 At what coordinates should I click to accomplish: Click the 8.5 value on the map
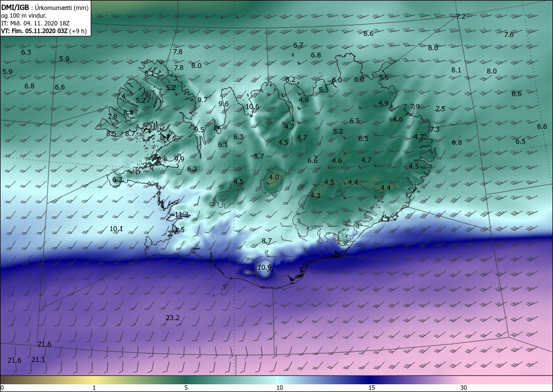111,134
